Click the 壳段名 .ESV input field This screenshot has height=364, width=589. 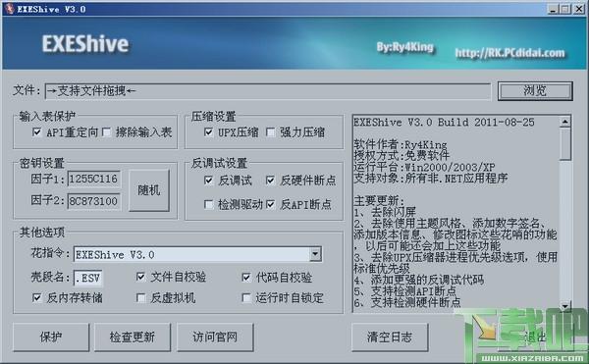click(87, 278)
